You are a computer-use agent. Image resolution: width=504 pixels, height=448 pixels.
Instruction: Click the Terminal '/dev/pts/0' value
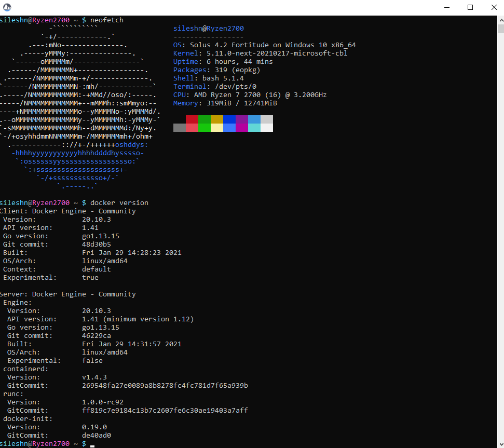click(236, 87)
